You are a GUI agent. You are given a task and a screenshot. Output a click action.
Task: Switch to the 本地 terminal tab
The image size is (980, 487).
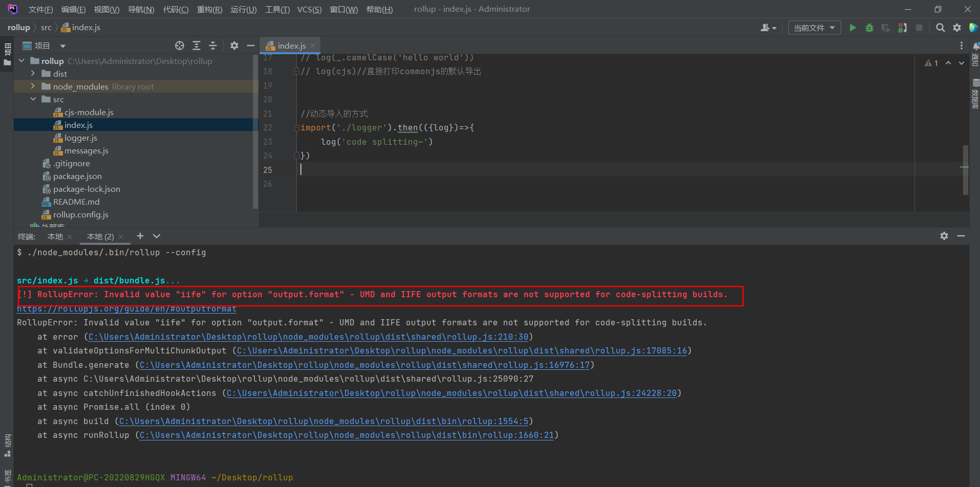55,236
